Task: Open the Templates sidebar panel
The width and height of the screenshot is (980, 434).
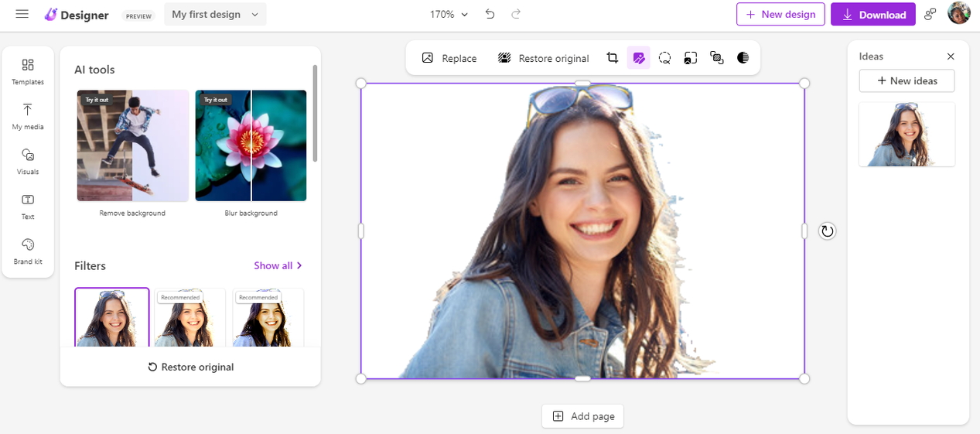Action: coord(28,71)
